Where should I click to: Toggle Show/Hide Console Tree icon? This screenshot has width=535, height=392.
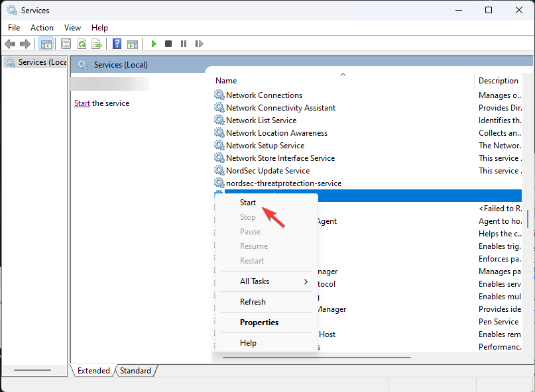[x=46, y=44]
